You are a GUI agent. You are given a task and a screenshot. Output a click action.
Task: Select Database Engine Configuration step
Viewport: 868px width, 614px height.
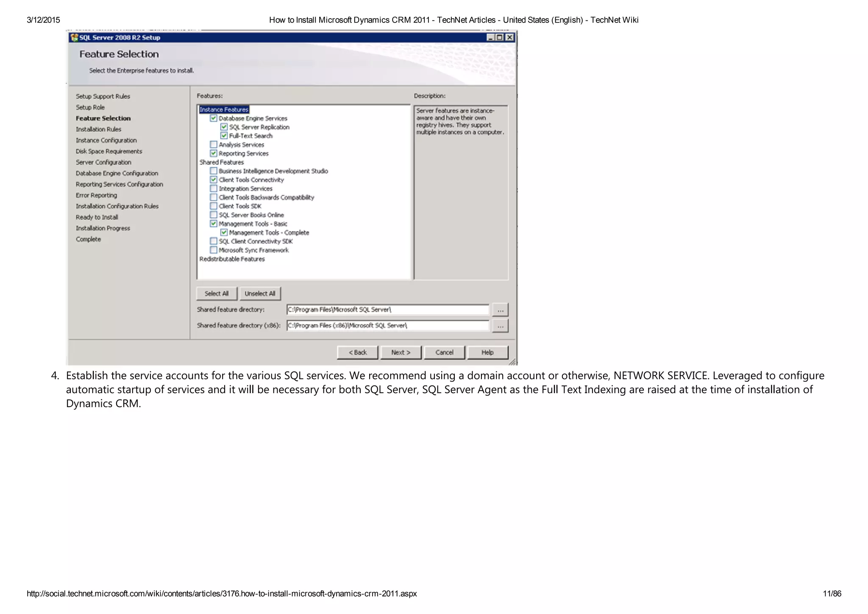pyautogui.click(x=117, y=173)
